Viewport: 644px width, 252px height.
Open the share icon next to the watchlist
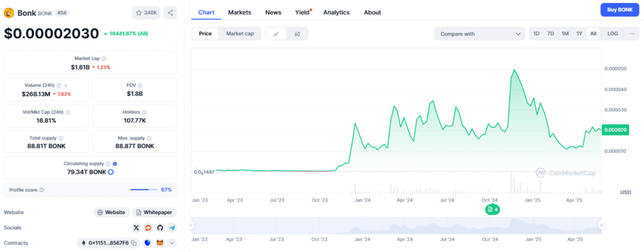(x=170, y=13)
